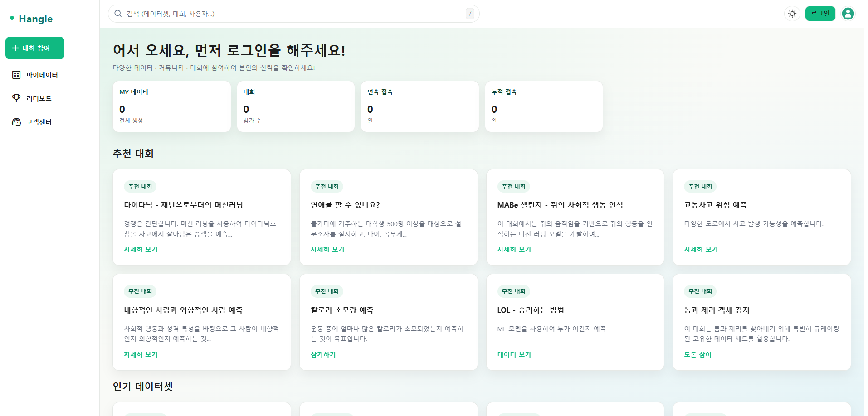Select the 연속 접속 stats card
This screenshot has height=416, width=868.
[419, 106]
